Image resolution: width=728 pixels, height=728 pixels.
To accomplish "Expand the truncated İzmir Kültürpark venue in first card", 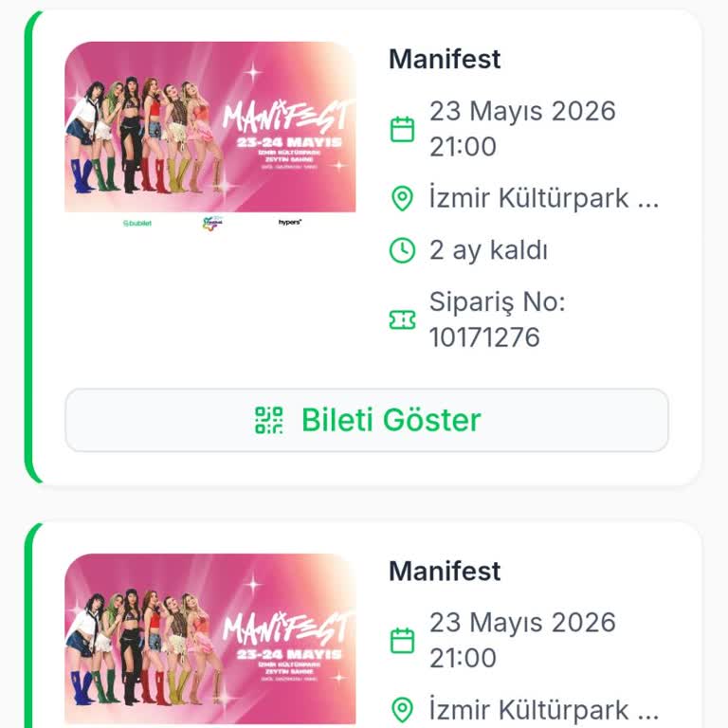I will (543, 199).
